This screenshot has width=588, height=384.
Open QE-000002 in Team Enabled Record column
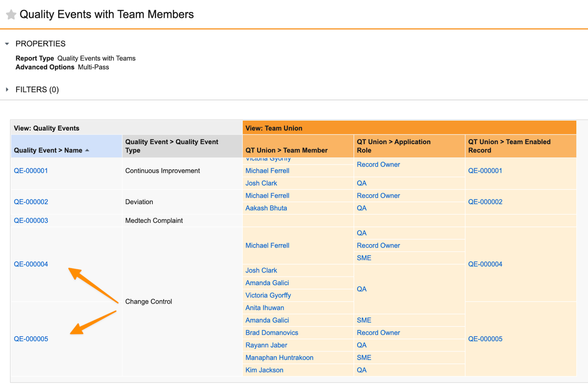click(x=485, y=202)
